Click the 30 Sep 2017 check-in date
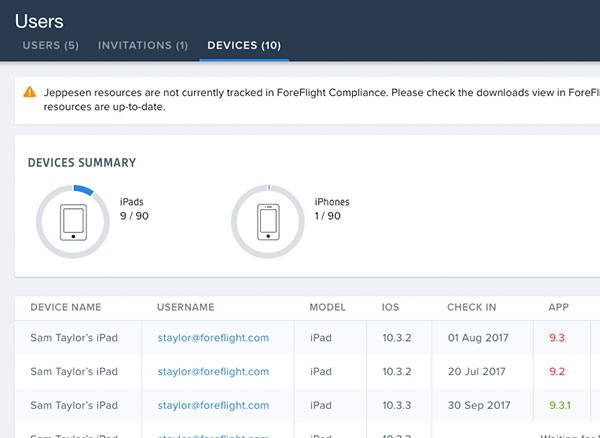The height and width of the screenshot is (438, 600). tap(479, 405)
